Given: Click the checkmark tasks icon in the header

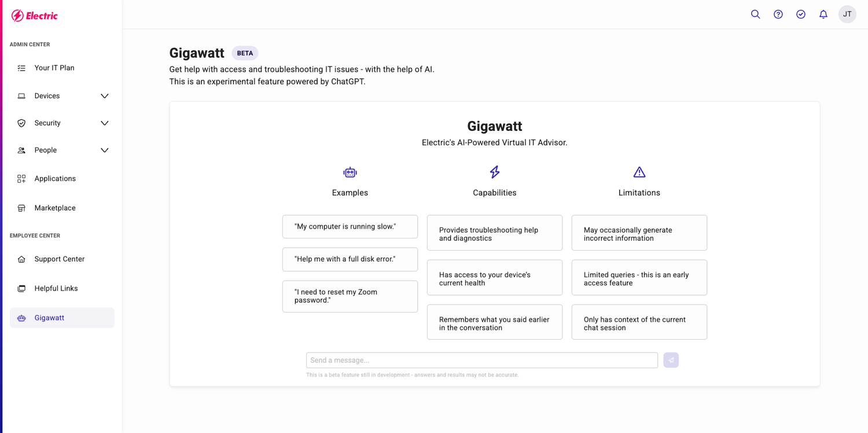Looking at the screenshot, I should tap(800, 14).
